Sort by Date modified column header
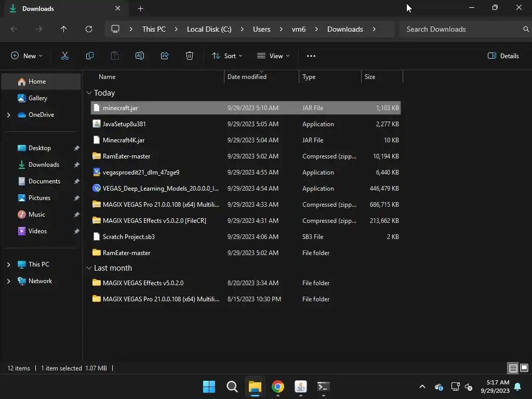Screen dimensions: 532x399 pos(261,77)
